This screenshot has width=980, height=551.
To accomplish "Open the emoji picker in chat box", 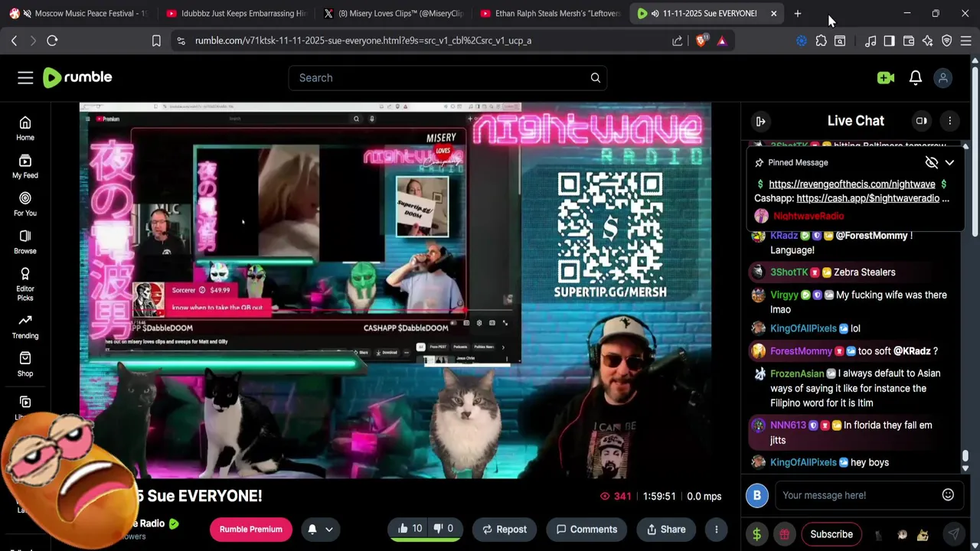I will (948, 495).
